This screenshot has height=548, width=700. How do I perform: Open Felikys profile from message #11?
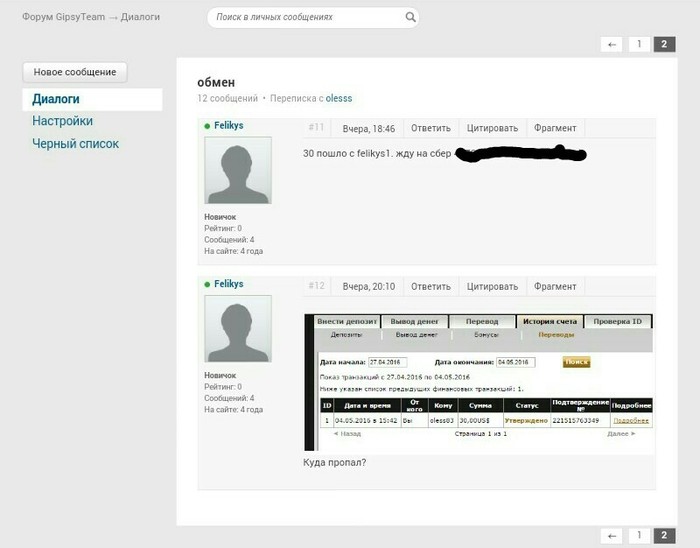tap(229, 125)
